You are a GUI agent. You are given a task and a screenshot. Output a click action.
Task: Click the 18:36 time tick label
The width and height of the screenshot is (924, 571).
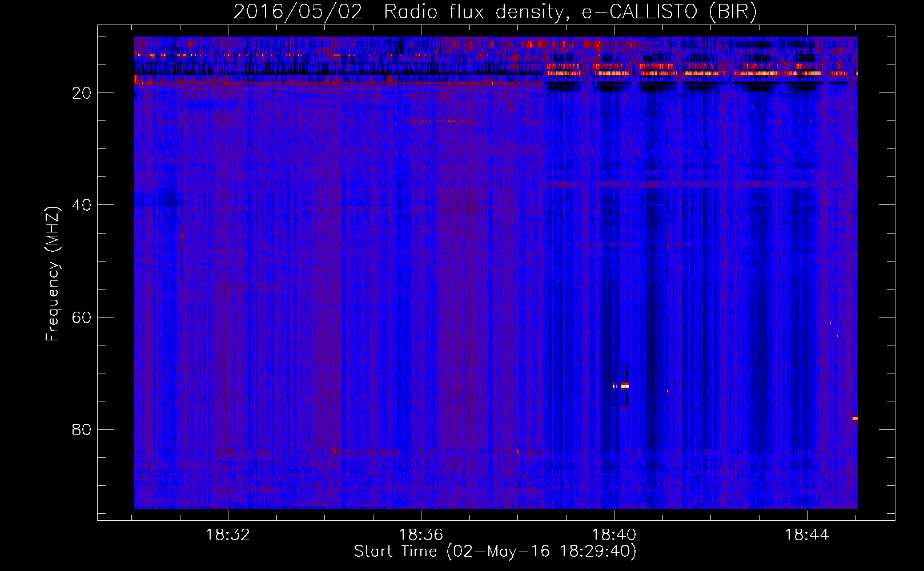pyautogui.click(x=421, y=535)
